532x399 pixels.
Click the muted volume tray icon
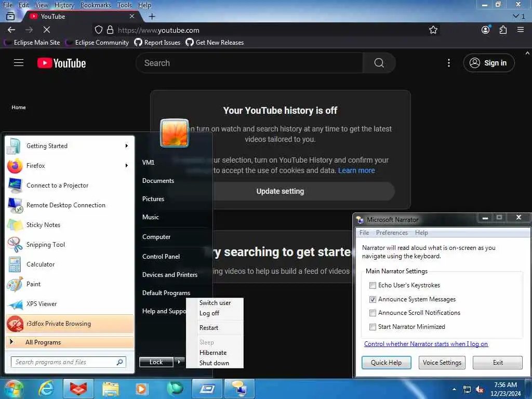click(x=480, y=390)
